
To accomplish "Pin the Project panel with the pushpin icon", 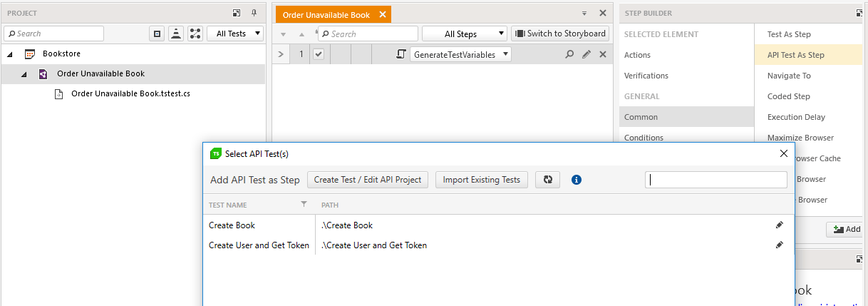I will pos(254,13).
